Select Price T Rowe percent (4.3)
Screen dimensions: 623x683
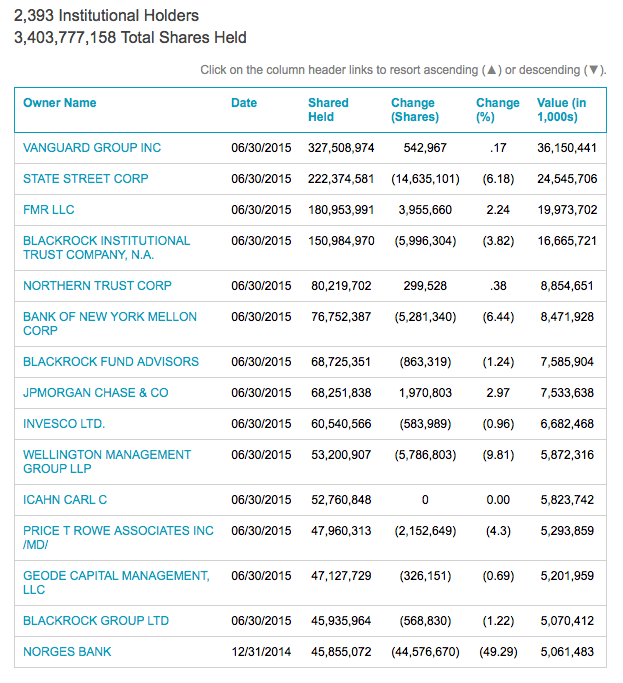click(x=498, y=531)
